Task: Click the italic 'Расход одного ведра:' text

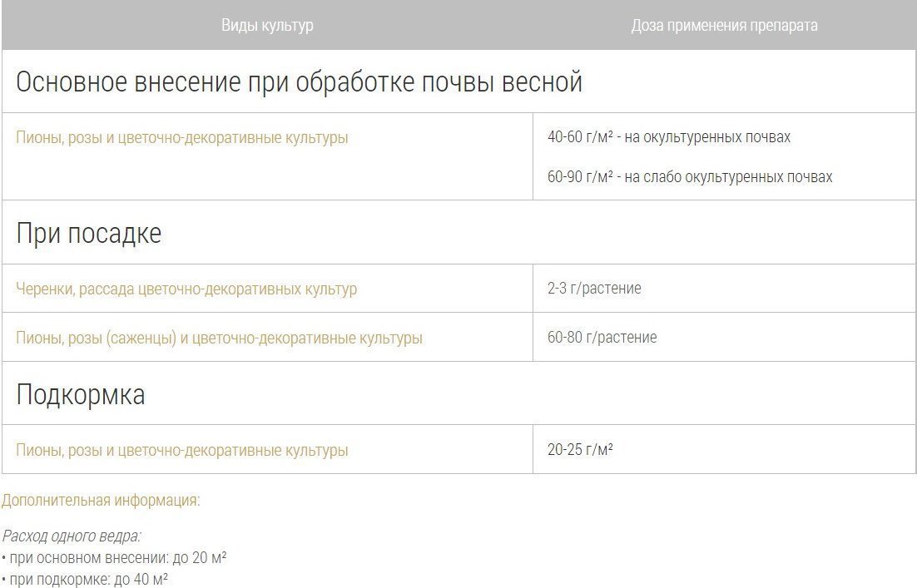Action: coord(72,536)
